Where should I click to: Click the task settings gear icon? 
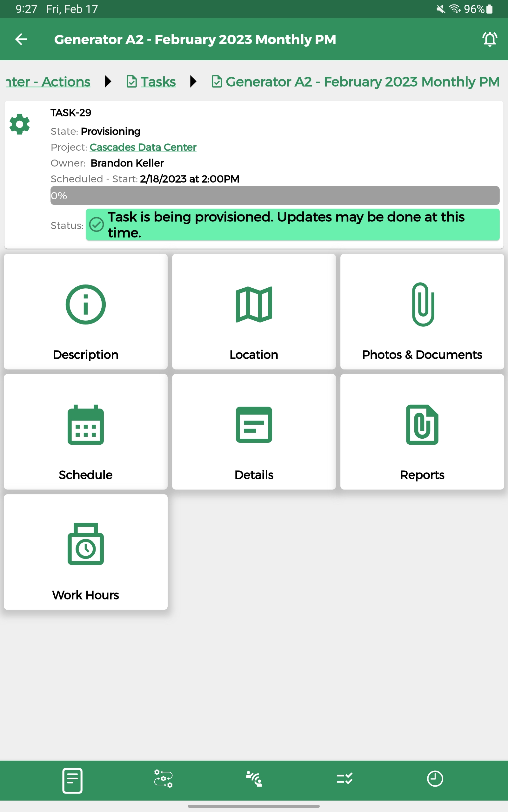(x=20, y=124)
